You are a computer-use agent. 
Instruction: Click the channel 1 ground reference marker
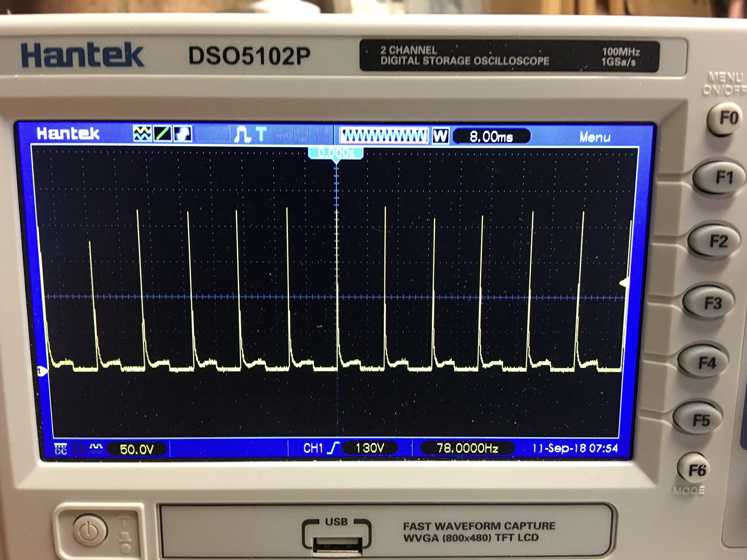click(42, 371)
